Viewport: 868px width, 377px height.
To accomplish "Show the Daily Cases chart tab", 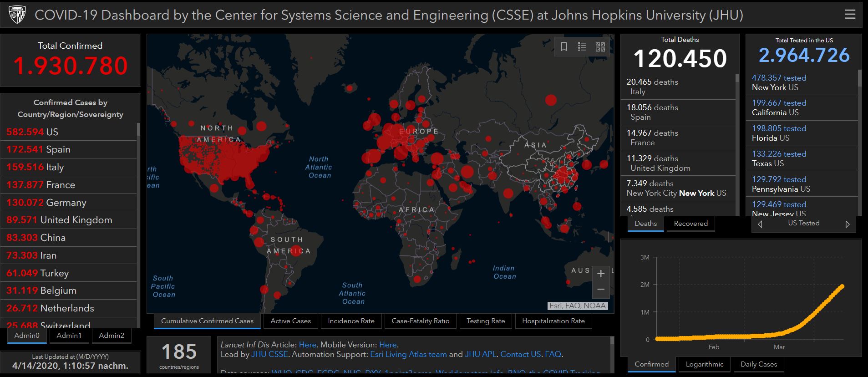I will coord(758,364).
